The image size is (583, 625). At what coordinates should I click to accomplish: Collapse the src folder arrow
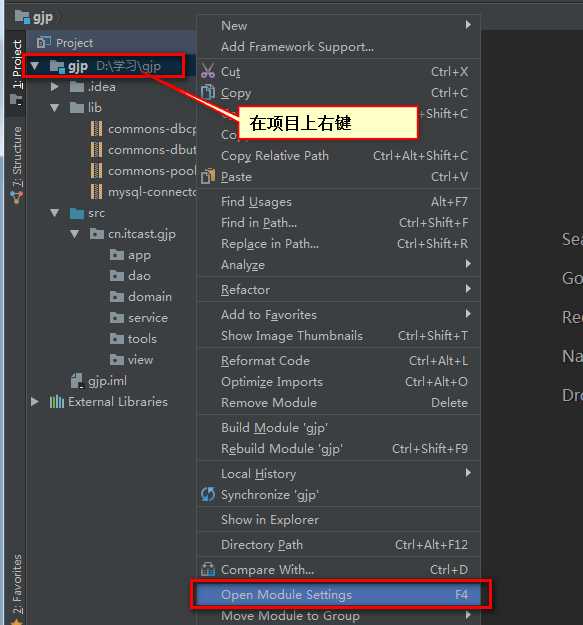coord(55,213)
